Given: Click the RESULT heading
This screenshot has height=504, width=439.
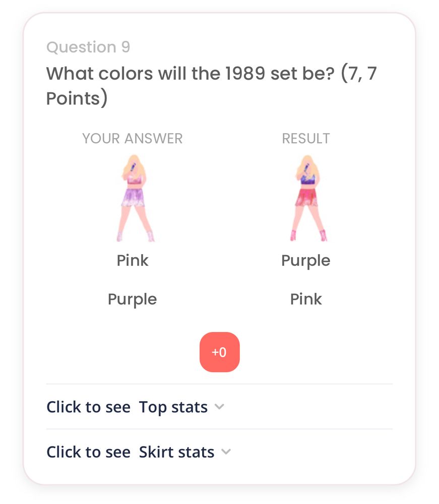Looking at the screenshot, I should tap(306, 139).
